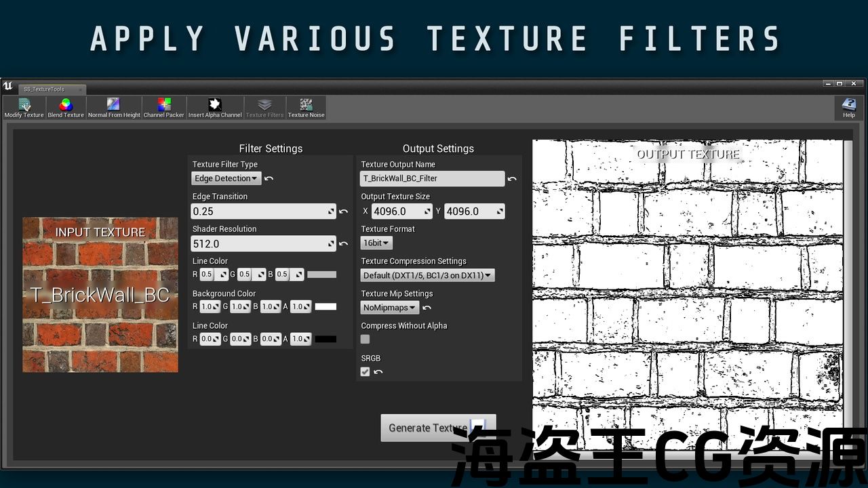Open the Help icon
The image size is (868, 488).
(x=848, y=108)
